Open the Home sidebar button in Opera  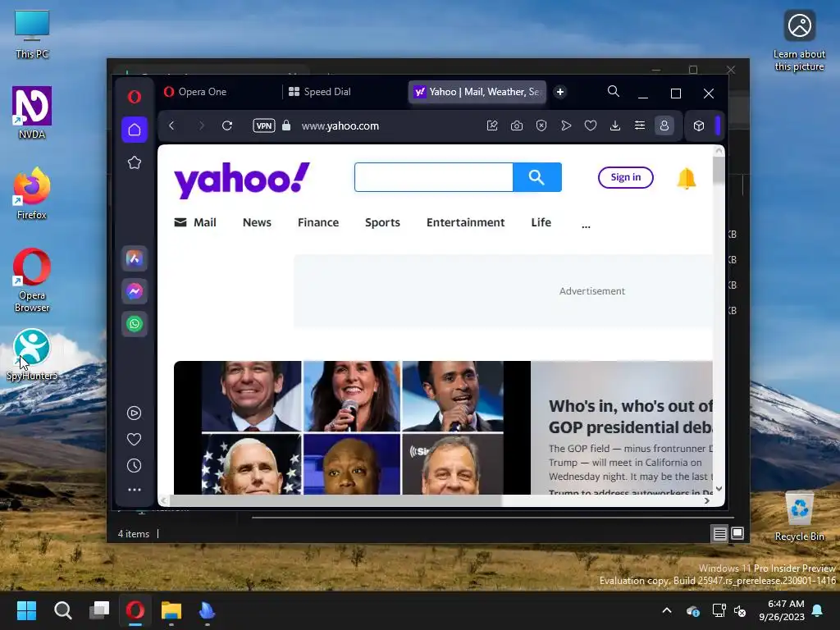point(135,130)
